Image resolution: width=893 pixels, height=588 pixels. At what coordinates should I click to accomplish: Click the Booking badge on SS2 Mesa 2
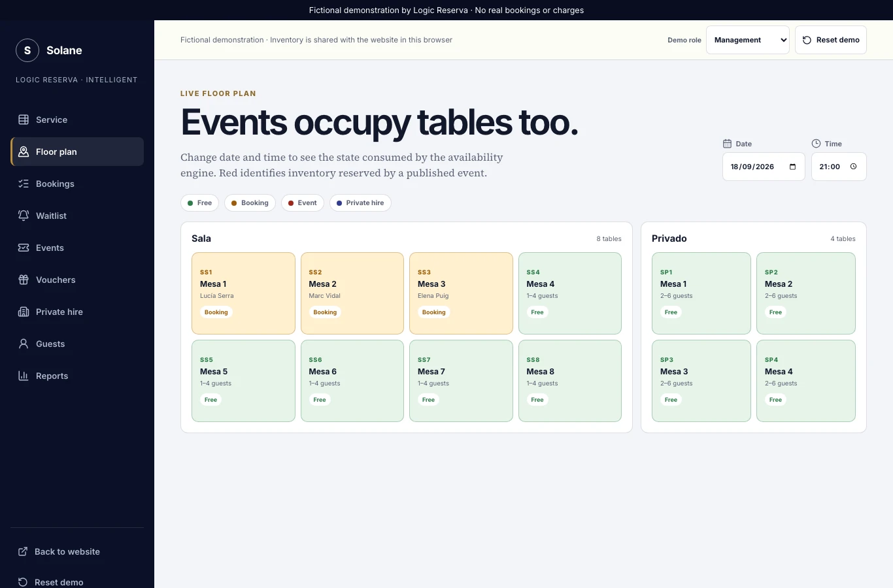click(325, 312)
